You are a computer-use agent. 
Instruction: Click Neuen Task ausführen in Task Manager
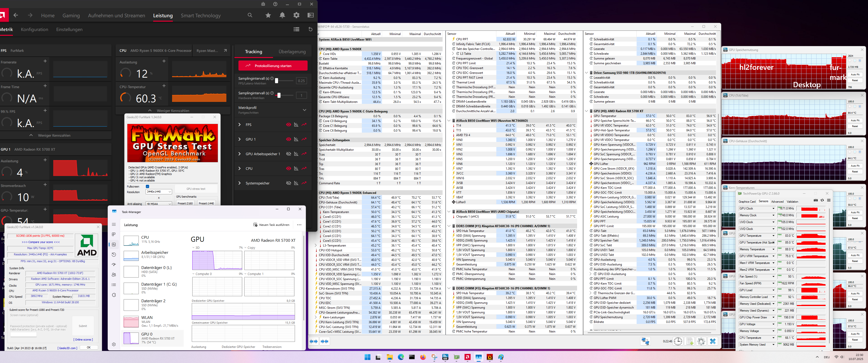[271, 225]
